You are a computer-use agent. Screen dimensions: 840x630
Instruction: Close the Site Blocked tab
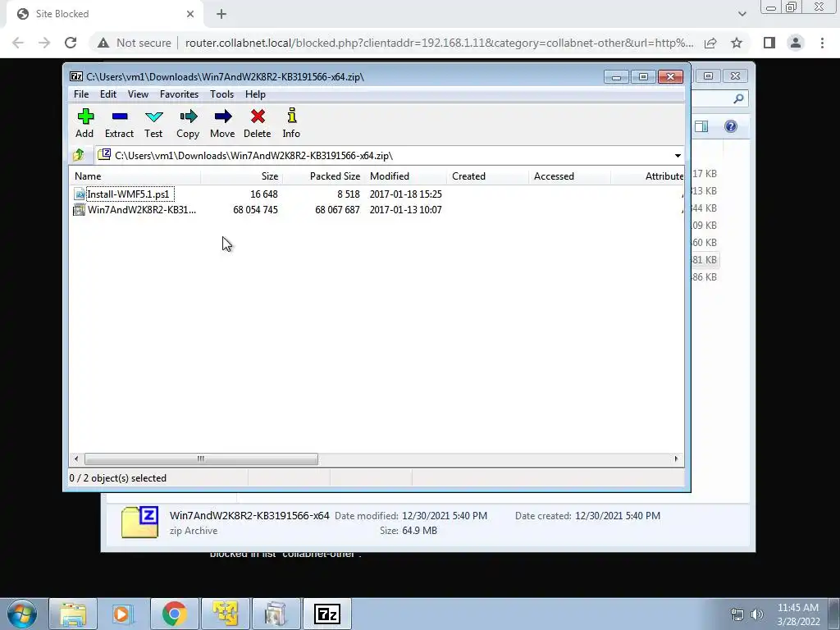pos(190,14)
